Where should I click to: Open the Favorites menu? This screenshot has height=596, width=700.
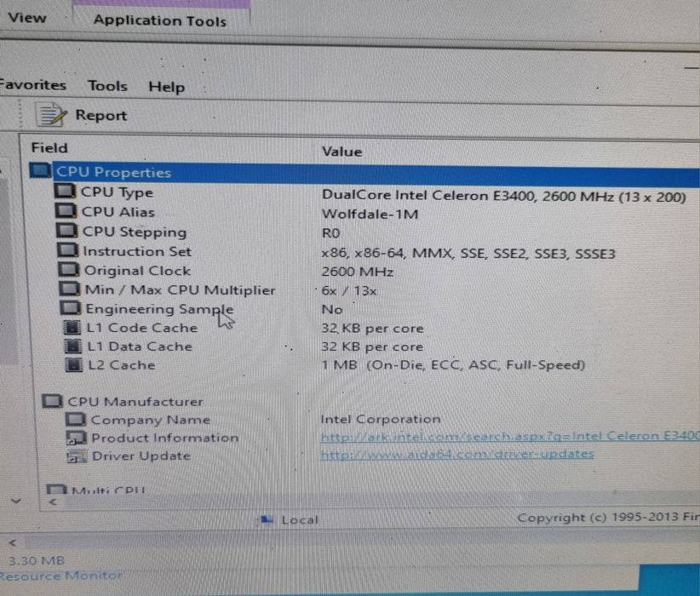pyautogui.click(x=32, y=84)
